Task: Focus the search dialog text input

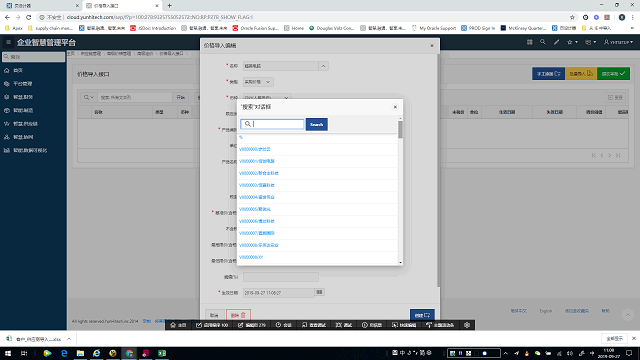Action: 272,124
